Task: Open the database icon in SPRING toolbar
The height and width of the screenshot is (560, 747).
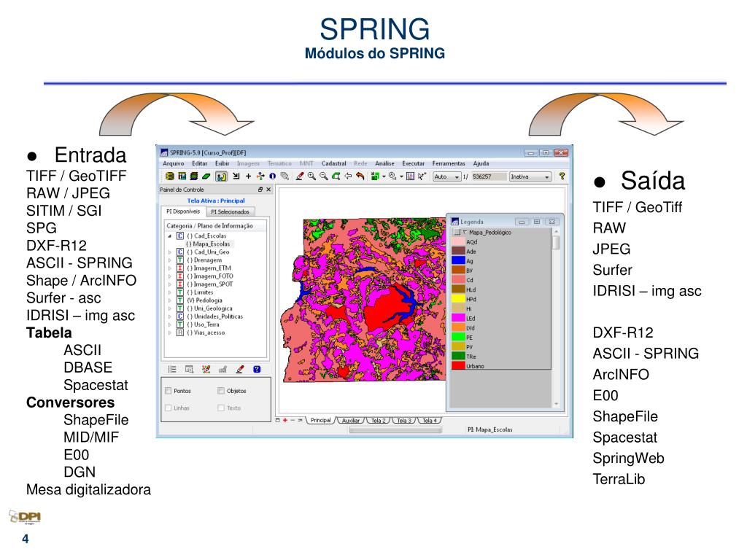Action: [x=169, y=176]
